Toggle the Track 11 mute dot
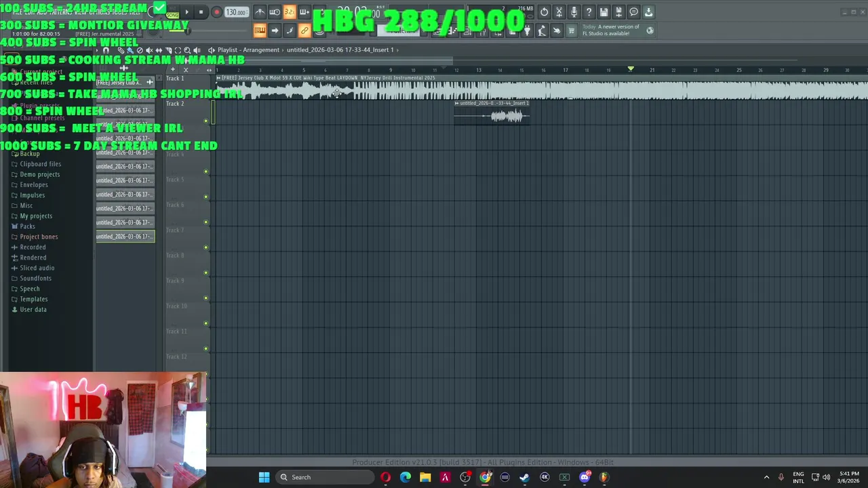 point(206,348)
